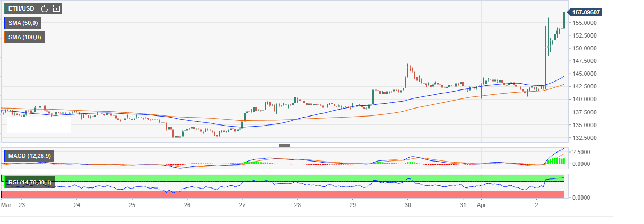Click the 0.0000 RSI axis label
This screenshot has height=224, width=644.
pyautogui.click(x=582, y=198)
